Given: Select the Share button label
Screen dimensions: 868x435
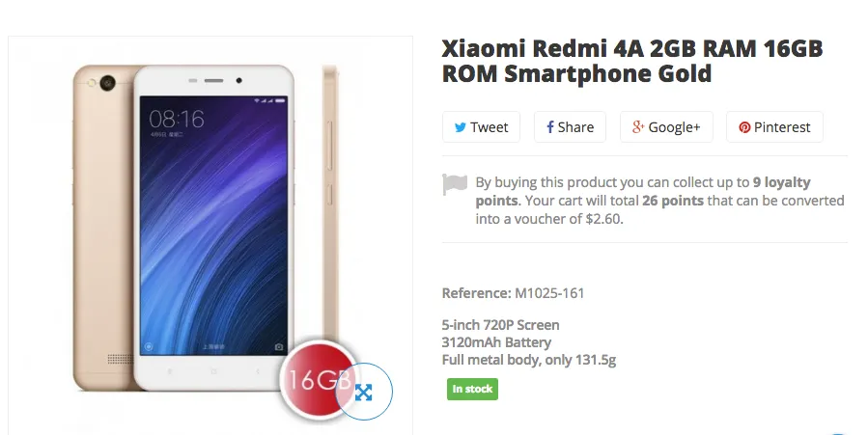Looking at the screenshot, I should click(575, 127).
